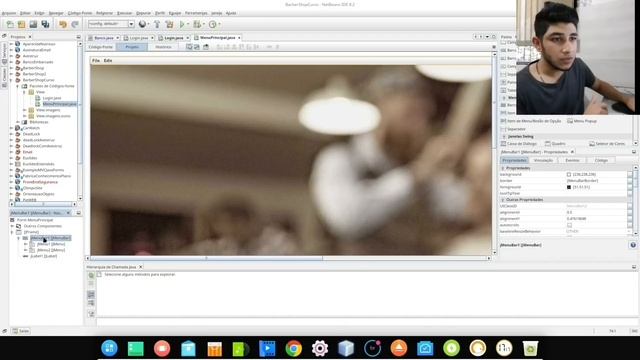This screenshot has width=640, height=360.
Task: Switch to MenuPrincipal.java editor tab
Action: coord(218,38)
